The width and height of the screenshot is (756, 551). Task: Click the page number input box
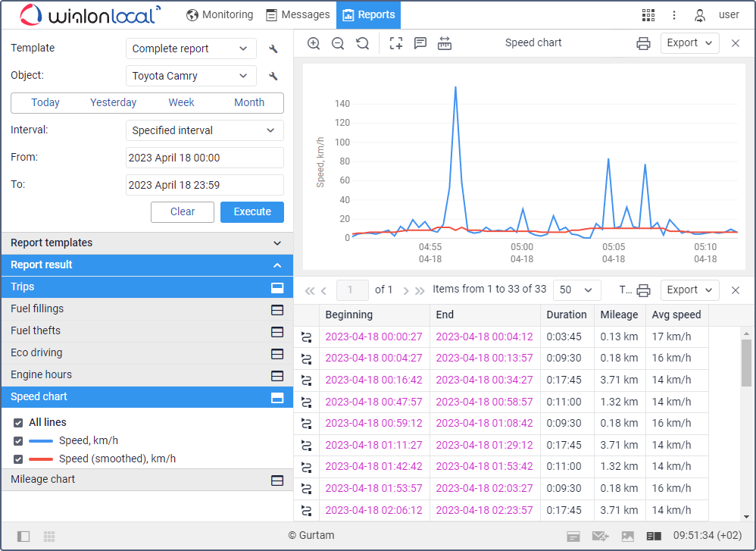[352, 290]
